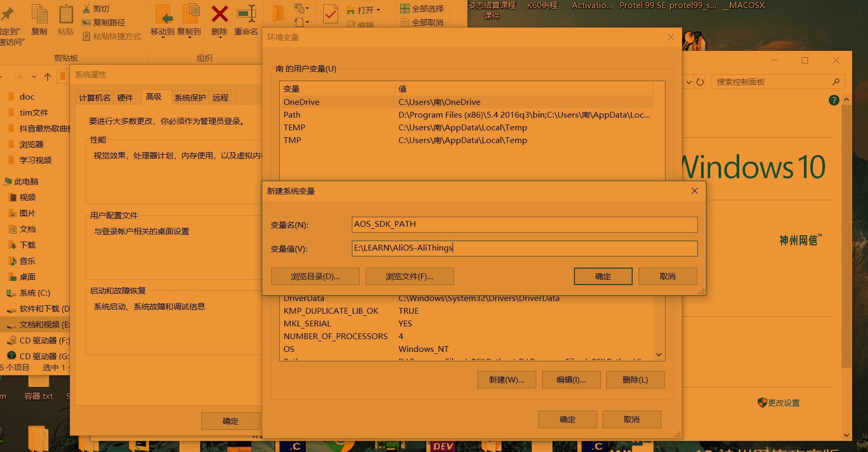The height and width of the screenshot is (452, 868).
Task: Click the control panel refresh icon
Action: (x=700, y=82)
